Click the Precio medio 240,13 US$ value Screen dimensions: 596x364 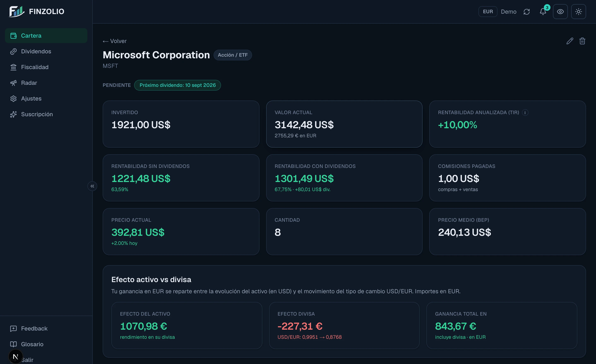pyautogui.click(x=464, y=232)
